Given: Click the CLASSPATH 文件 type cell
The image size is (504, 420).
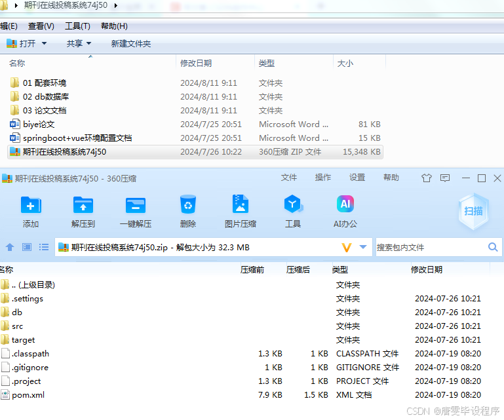Looking at the screenshot, I should click(368, 354).
